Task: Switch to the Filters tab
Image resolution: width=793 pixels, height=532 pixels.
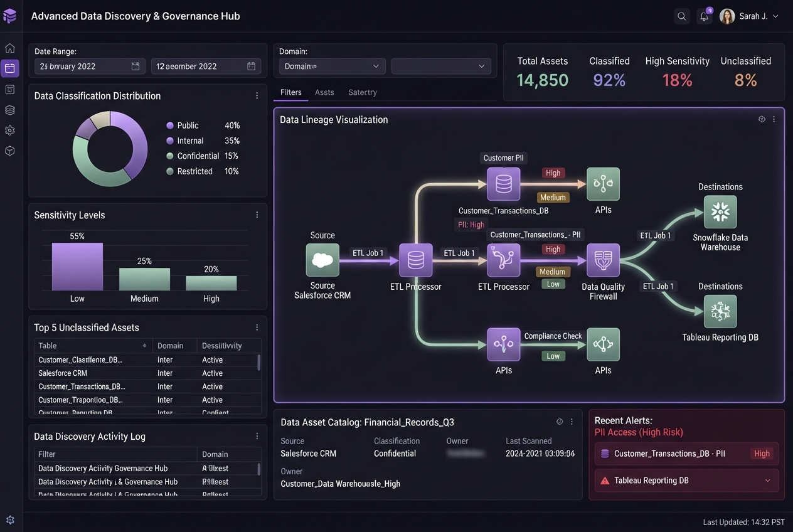Action: tap(291, 92)
